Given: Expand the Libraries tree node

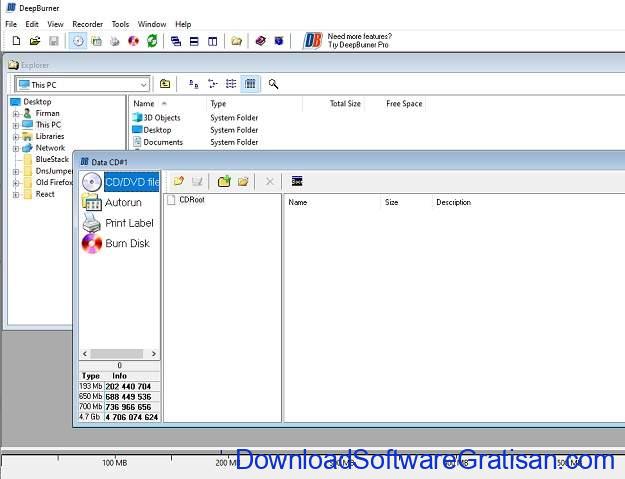Looking at the screenshot, I should [16, 137].
